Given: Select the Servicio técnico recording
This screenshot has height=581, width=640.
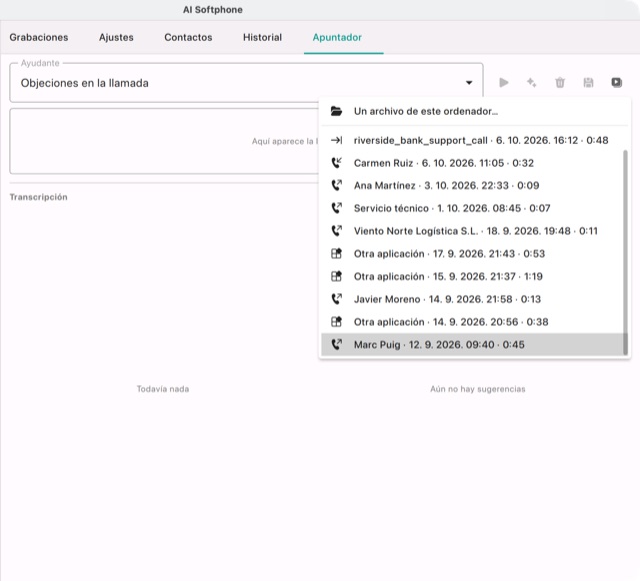Looking at the screenshot, I should point(473,208).
